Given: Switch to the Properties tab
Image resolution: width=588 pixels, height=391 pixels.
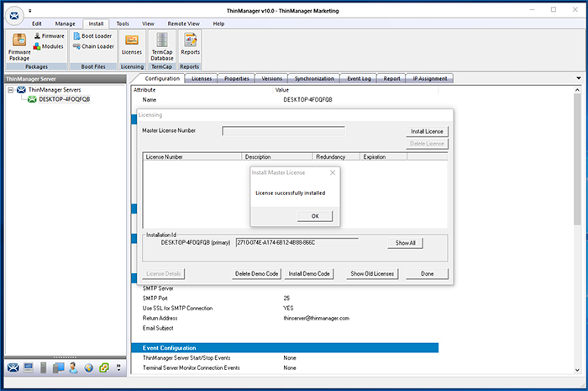Looking at the screenshot, I should 236,78.
